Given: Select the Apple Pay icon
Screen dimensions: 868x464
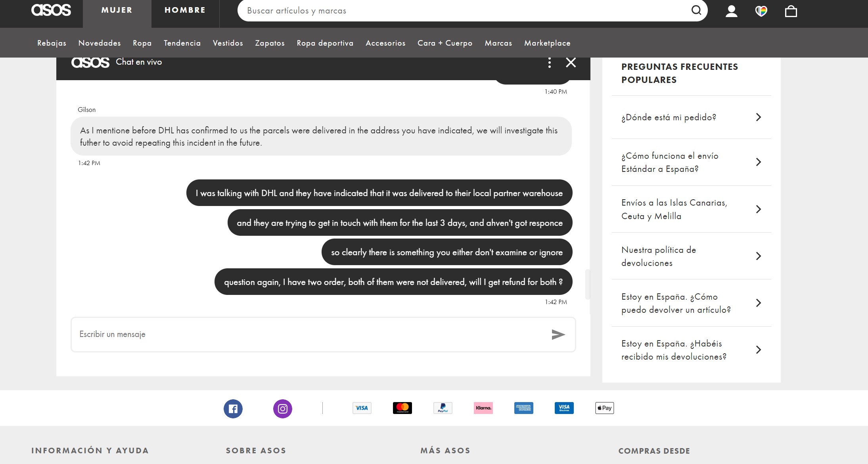Looking at the screenshot, I should pos(604,408).
